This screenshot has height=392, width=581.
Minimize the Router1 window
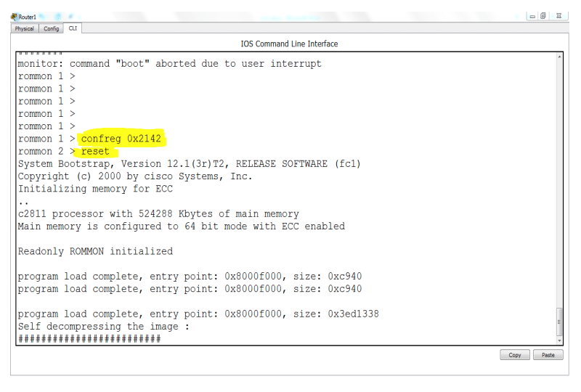click(532, 16)
